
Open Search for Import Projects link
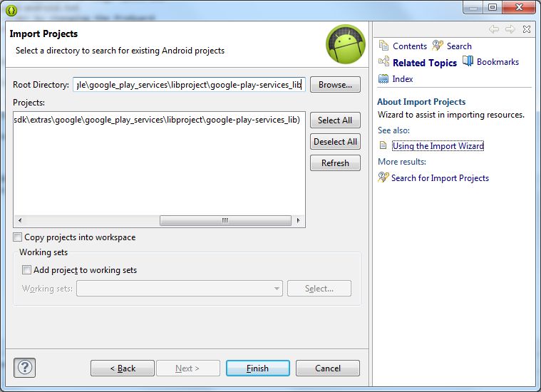440,178
